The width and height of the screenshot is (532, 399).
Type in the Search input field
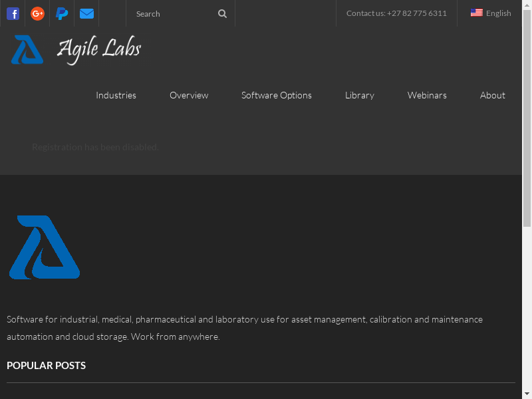[x=173, y=13]
